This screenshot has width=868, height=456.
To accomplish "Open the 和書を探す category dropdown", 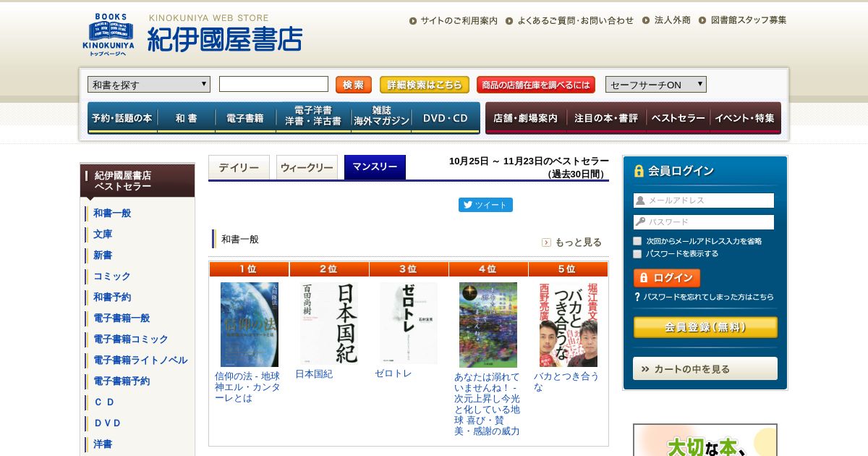I will (x=149, y=85).
